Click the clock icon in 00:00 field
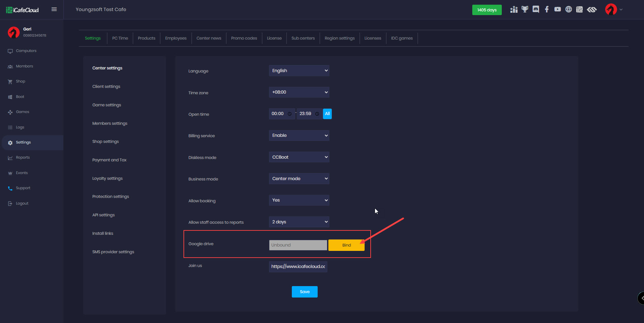Viewport: 644px width, 323px height. tap(289, 114)
